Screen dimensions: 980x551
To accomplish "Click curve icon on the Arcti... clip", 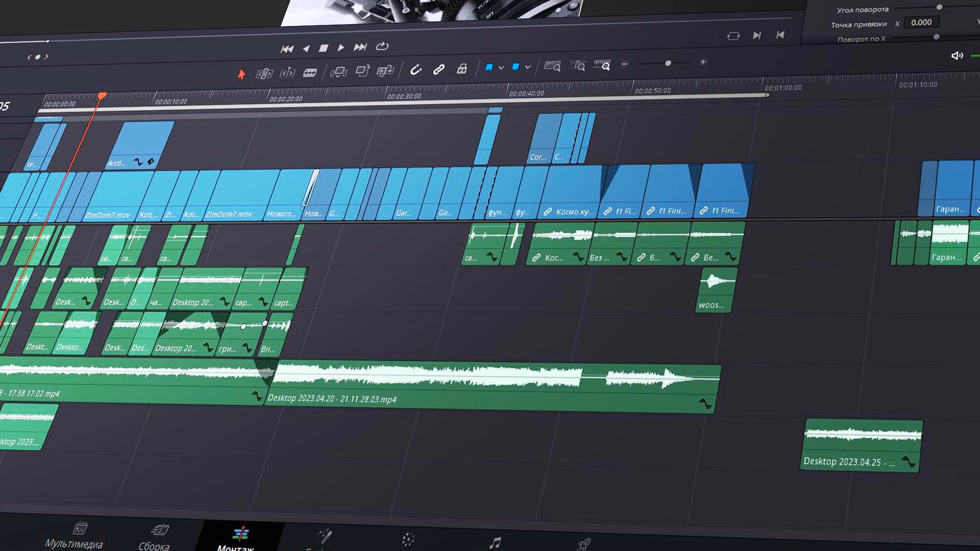I will coord(138,162).
